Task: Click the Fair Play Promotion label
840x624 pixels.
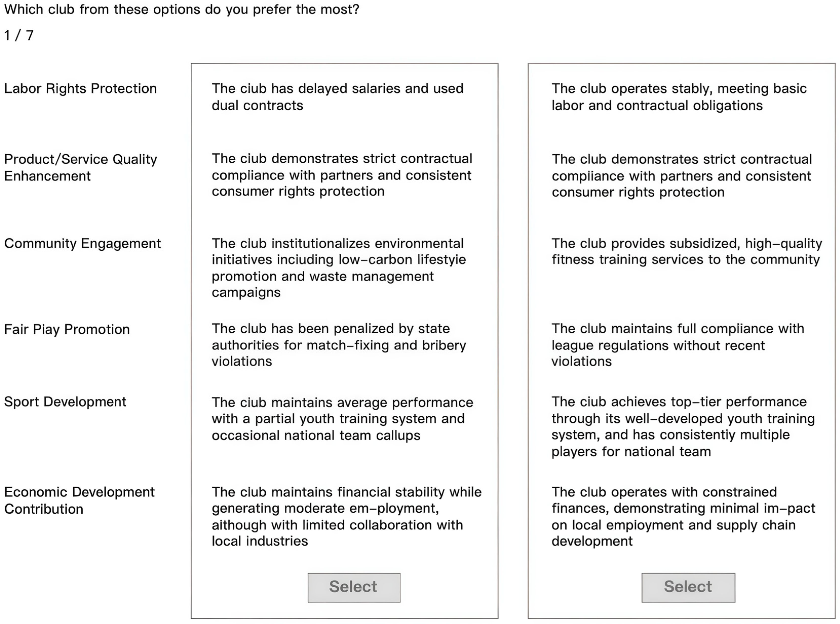Action: pos(67,329)
